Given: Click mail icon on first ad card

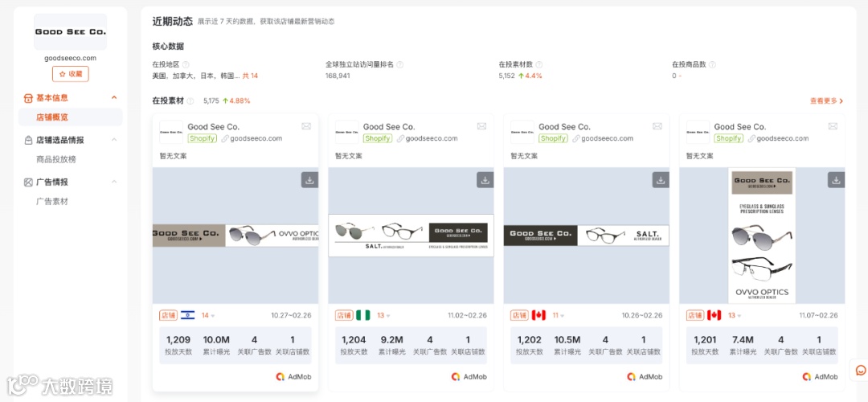Looking at the screenshot, I should click(306, 126).
